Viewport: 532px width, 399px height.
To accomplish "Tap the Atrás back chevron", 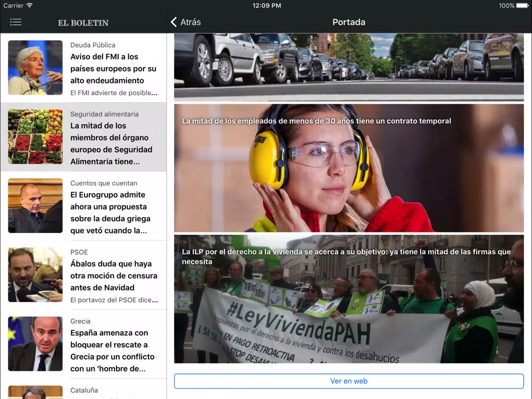I will (174, 22).
